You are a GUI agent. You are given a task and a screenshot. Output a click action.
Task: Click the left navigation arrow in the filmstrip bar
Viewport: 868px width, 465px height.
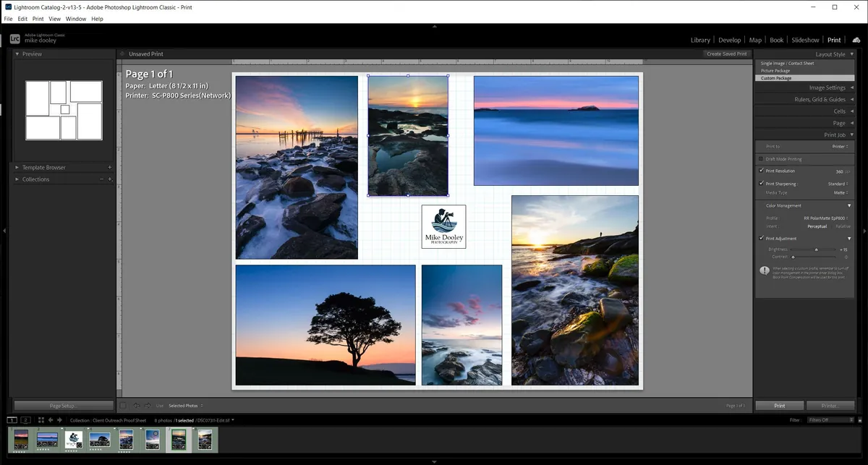coord(51,420)
